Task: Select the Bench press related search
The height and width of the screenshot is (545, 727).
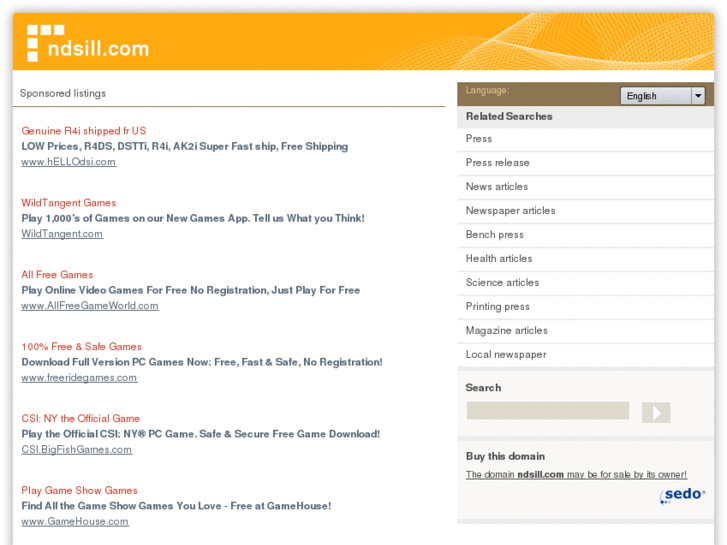Action: [x=585, y=235]
